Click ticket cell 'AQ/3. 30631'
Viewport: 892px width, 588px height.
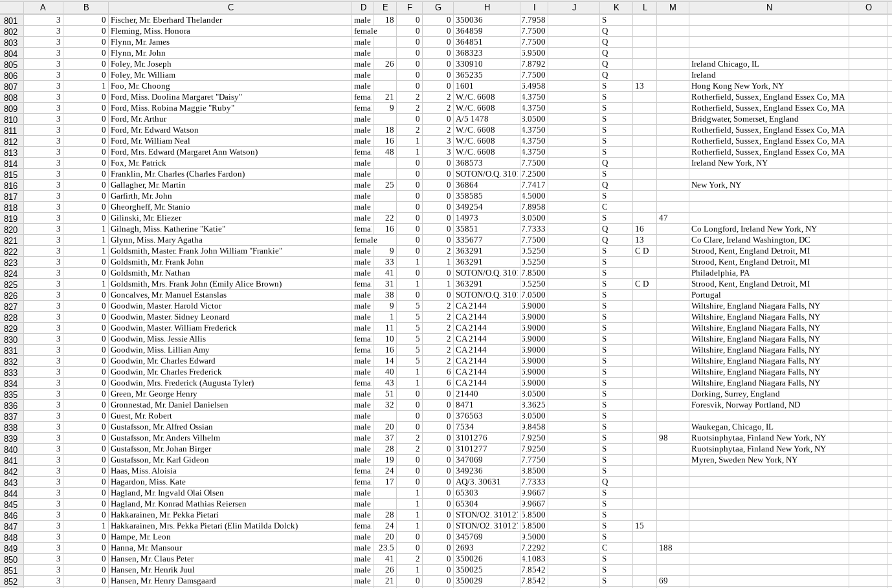coord(487,482)
